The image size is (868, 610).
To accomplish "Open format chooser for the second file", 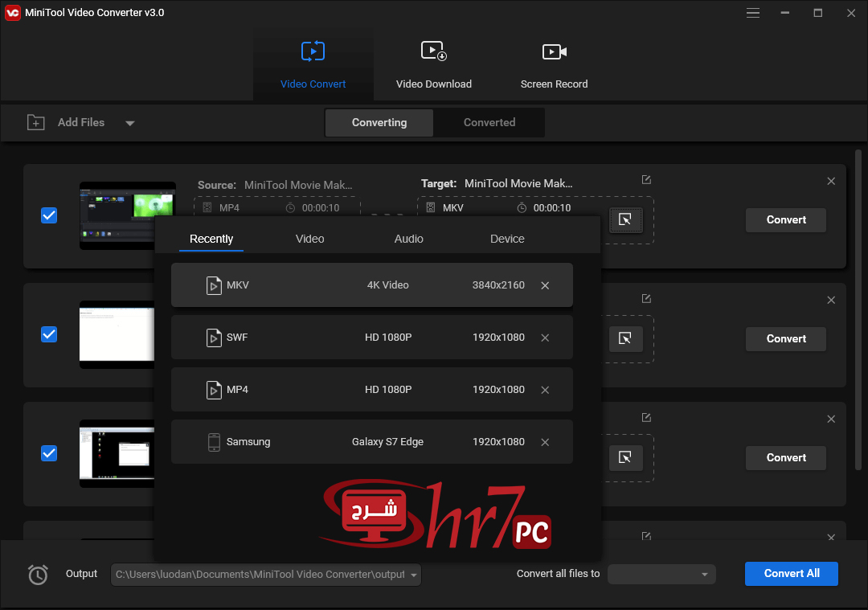I will [625, 339].
